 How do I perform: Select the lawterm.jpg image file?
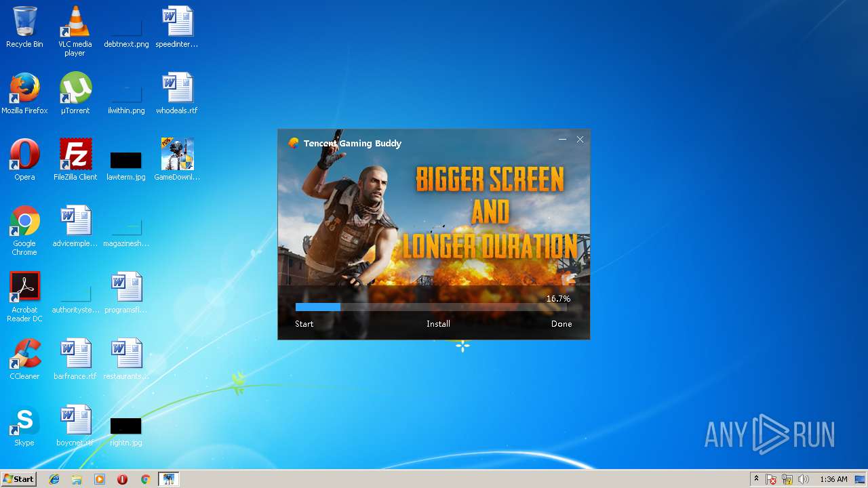click(x=126, y=165)
